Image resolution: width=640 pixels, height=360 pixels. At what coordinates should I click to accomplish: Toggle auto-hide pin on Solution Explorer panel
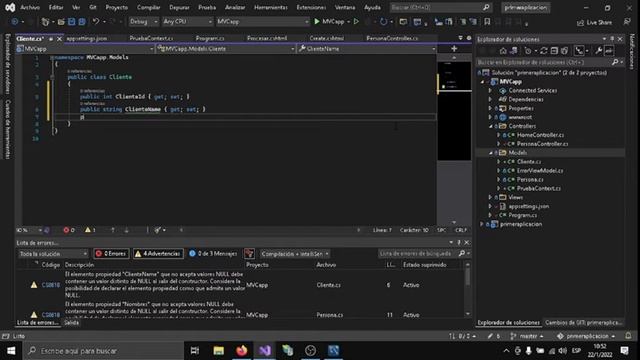coord(612,39)
